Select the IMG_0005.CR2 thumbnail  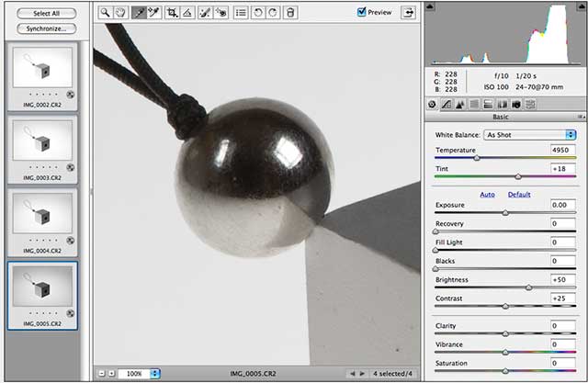coord(42,296)
